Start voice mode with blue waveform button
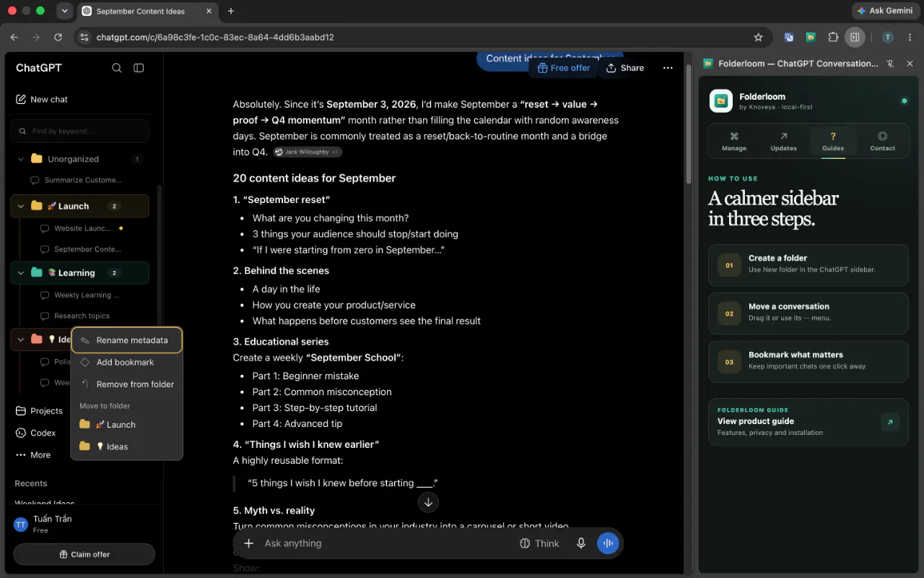The image size is (924, 578). tap(608, 543)
